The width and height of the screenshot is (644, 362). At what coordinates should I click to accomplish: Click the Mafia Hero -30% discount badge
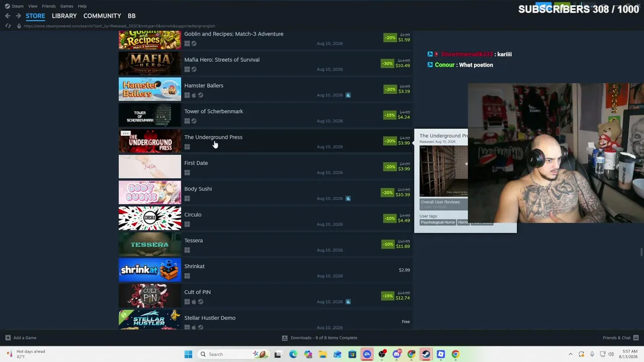click(x=387, y=63)
